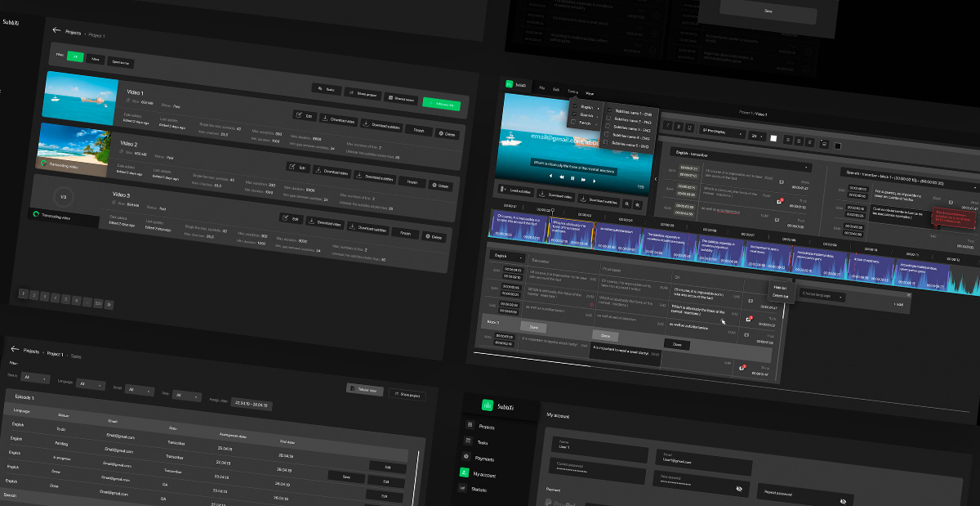Check Subtitles name 4 in submenu
This screenshot has height=506, width=980.
point(606,134)
